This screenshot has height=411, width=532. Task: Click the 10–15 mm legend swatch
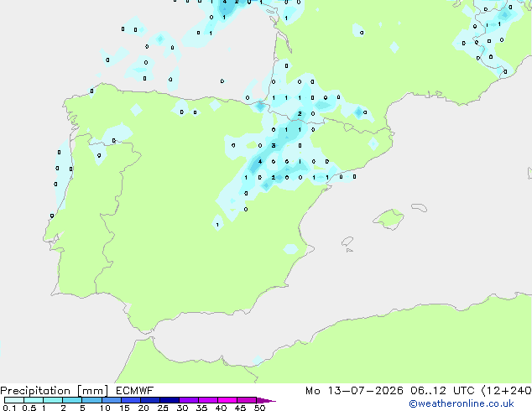pos(111,400)
